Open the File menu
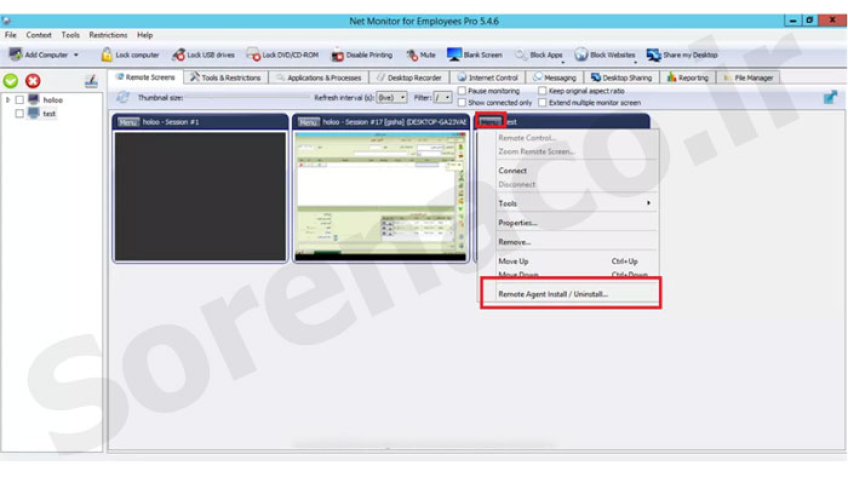 point(10,35)
